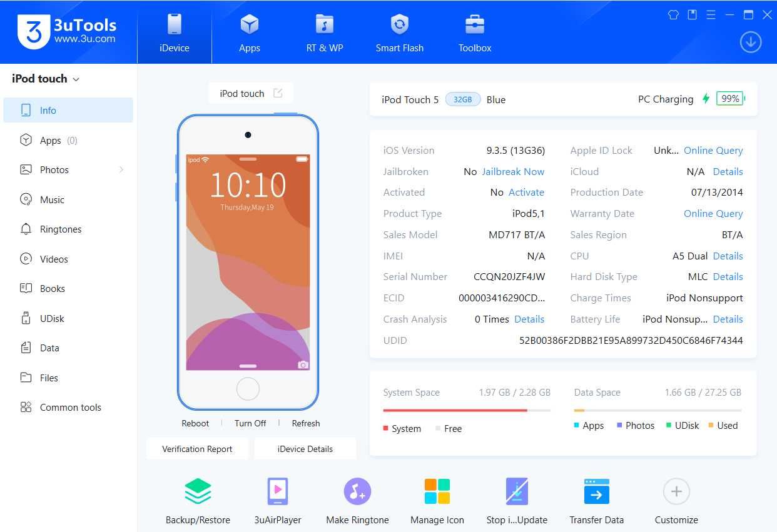Open the skin/theme shirt icon
The image size is (777, 532).
[x=673, y=14]
